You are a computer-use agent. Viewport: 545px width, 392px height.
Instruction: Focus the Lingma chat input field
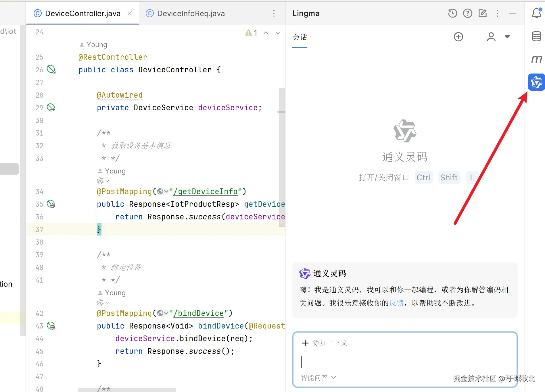(405, 362)
